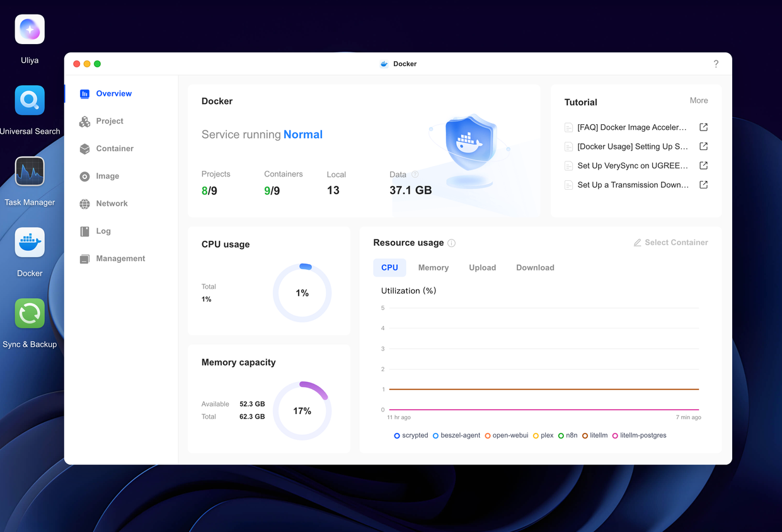Launch Universal Search from the desktop
Screen dimensions: 782x532
(x=30, y=100)
